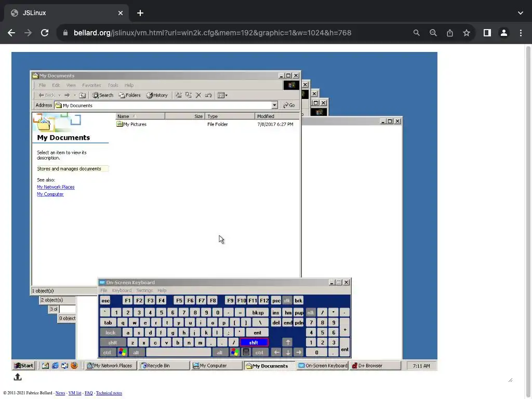
Task: Toggle the slk scroll lock key
Action: 287,301
